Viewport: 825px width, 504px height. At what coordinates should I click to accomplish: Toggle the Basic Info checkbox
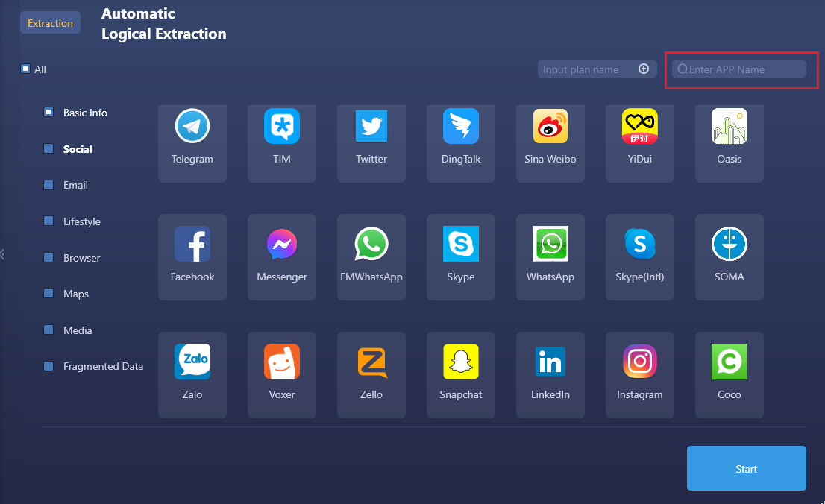[x=48, y=113]
